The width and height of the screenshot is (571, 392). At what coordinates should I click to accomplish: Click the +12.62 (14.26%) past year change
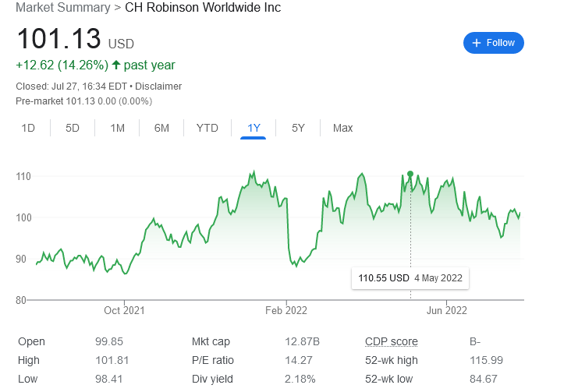coord(95,65)
